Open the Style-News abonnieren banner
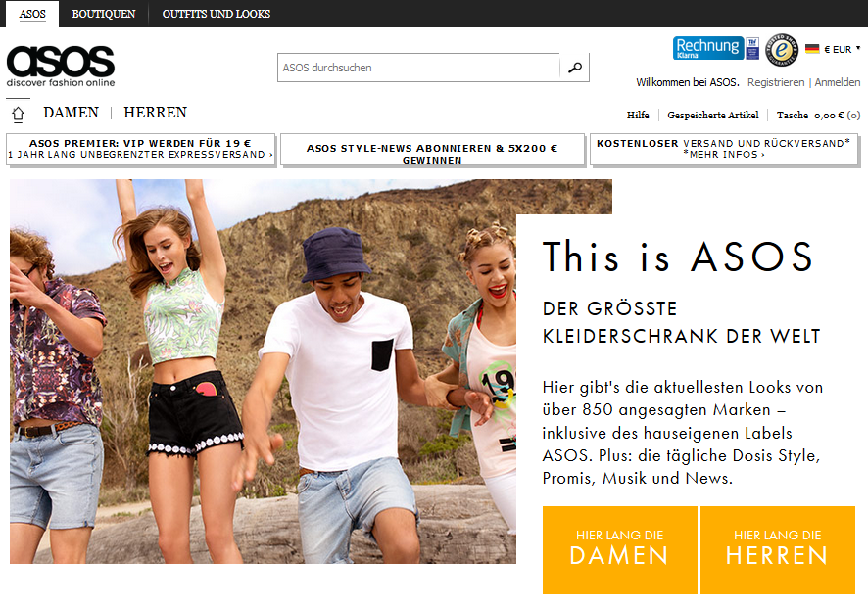 432,150
